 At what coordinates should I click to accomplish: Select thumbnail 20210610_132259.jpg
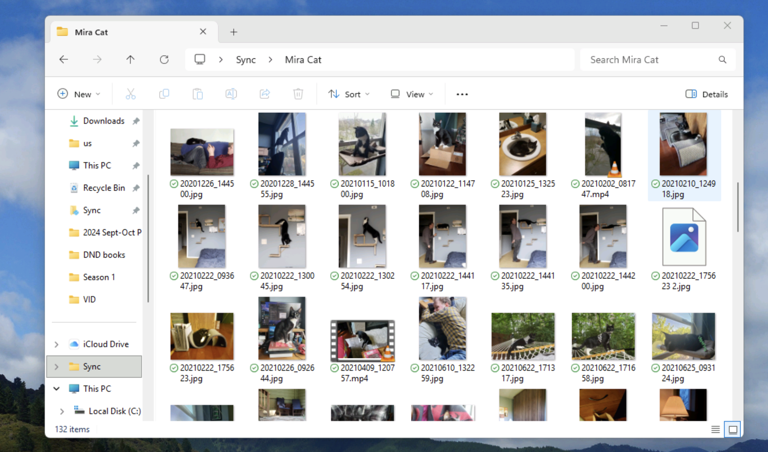coord(443,329)
